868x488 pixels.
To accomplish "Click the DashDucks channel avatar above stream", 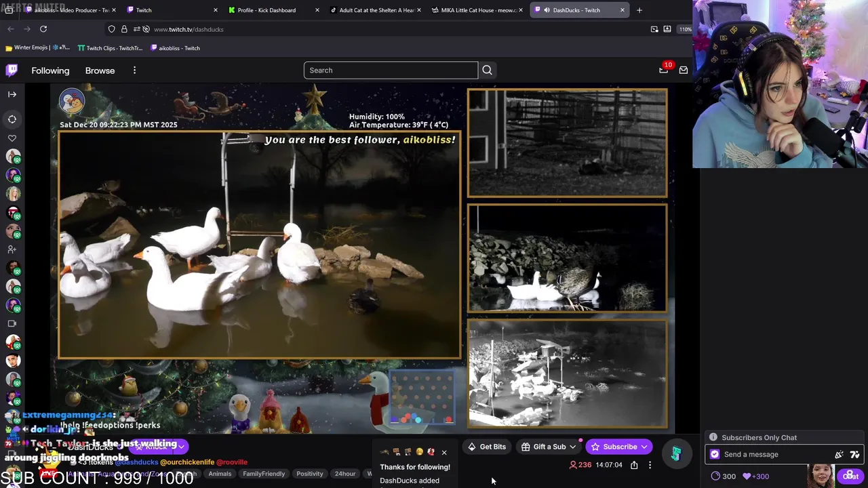I will point(72,102).
